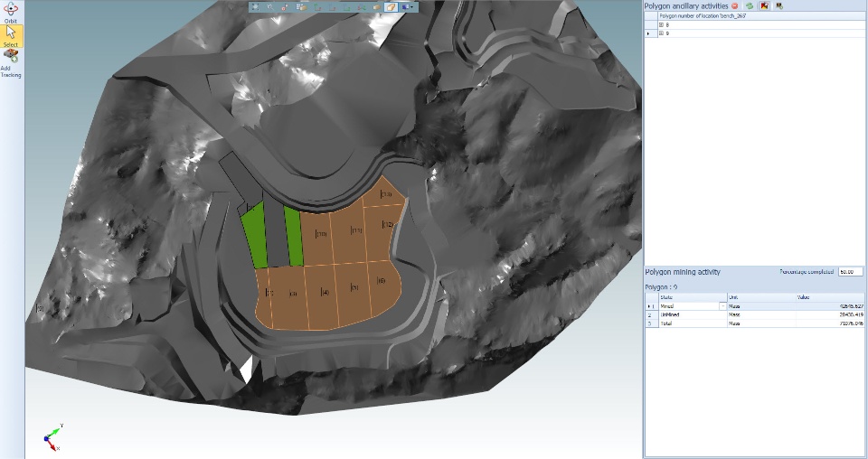
Task: Select polygon labeled 11 in the pit
Action: (350, 235)
